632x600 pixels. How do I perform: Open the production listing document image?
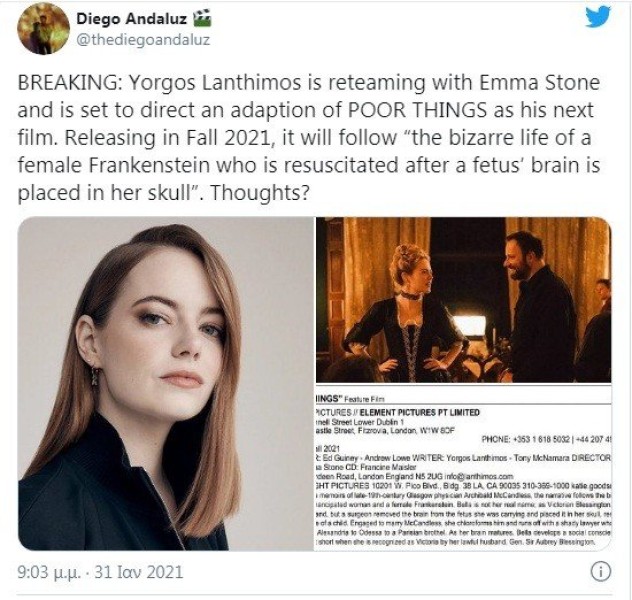464,467
